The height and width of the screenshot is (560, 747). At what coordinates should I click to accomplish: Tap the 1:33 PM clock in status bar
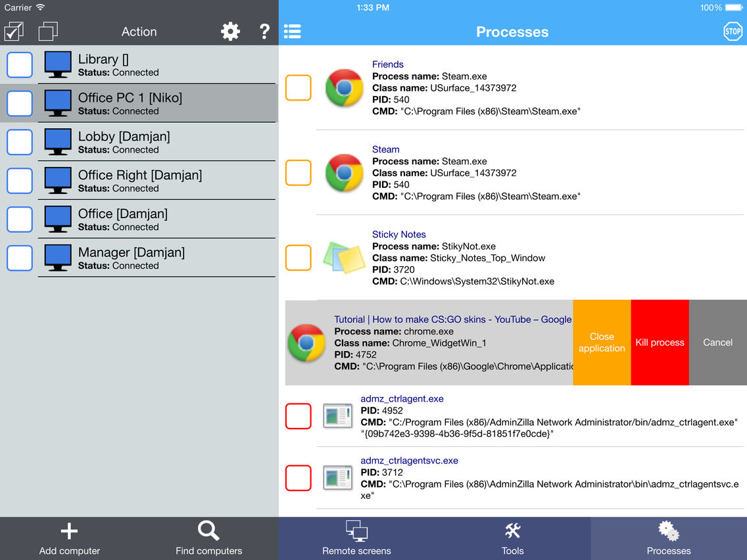pos(373,8)
